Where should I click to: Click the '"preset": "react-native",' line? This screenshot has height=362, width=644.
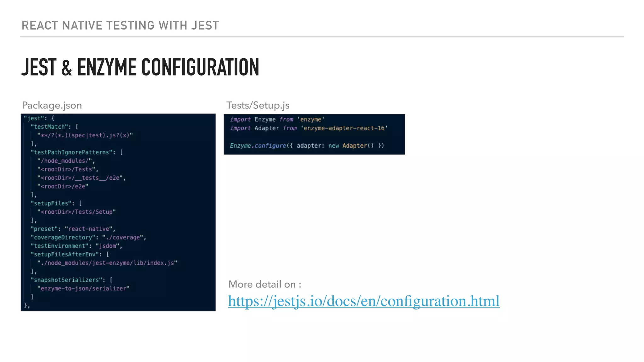pyautogui.click(x=73, y=229)
